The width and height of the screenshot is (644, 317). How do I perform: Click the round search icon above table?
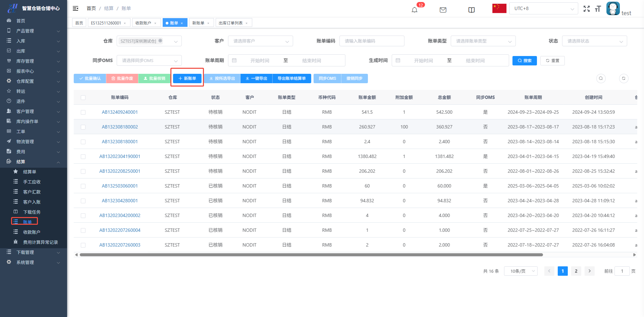pos(601,78)
